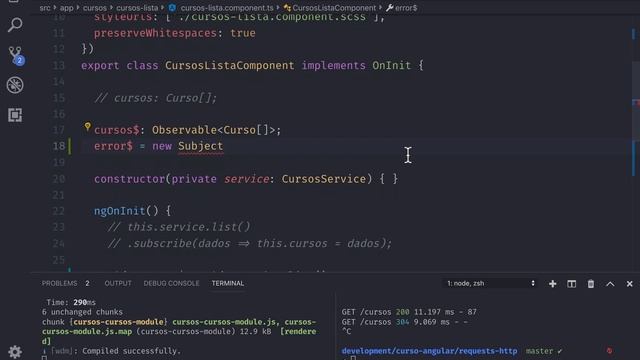Open the Debug view in activity bar

pos(15,85)
